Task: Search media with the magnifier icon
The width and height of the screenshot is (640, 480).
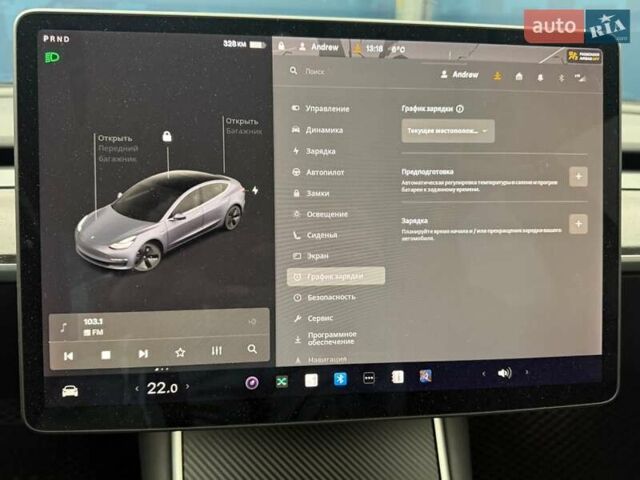Action: click(x=252, y=350)
